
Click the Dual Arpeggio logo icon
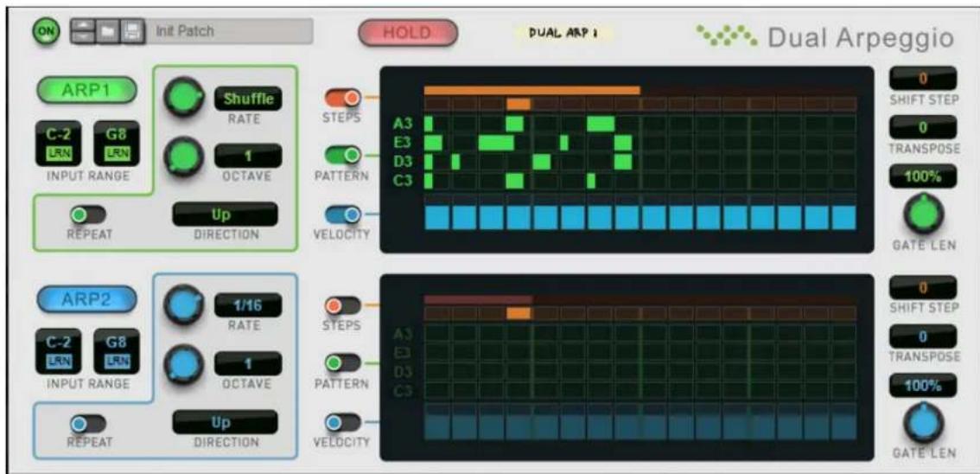728,36
